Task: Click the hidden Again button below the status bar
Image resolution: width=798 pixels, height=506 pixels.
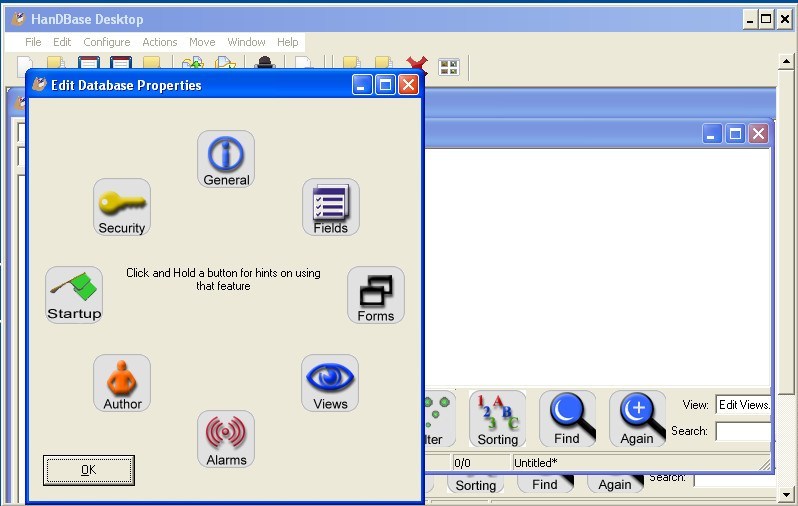Action: coord(615,484)
